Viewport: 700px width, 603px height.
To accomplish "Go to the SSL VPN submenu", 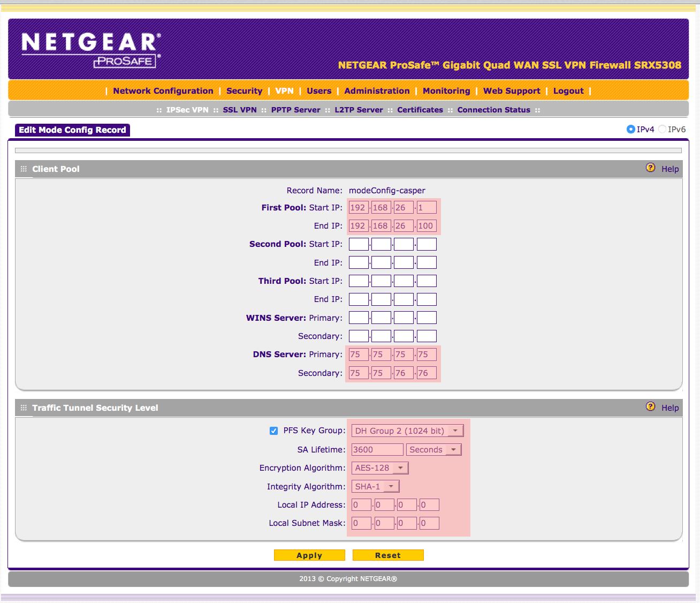I will coord(240,110).
